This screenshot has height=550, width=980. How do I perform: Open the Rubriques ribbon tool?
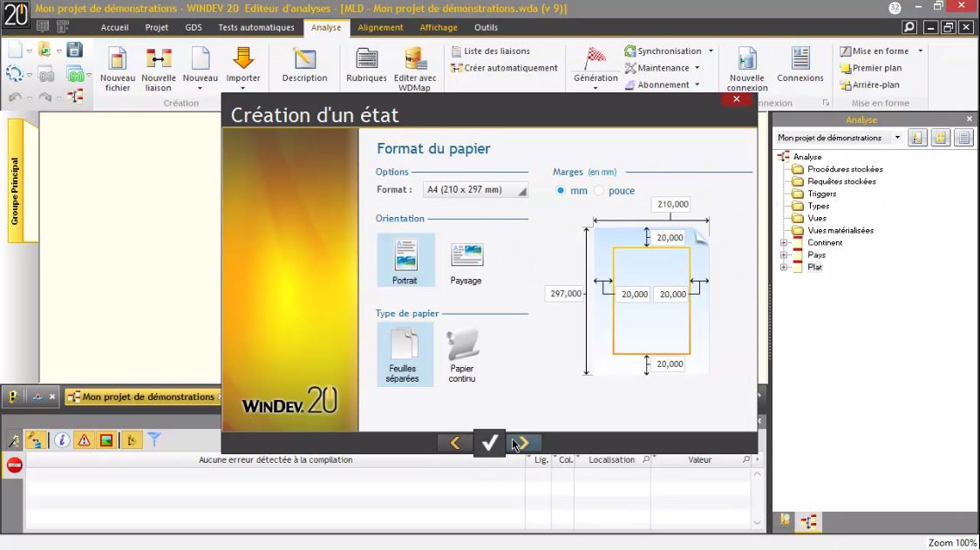point(366,65)
